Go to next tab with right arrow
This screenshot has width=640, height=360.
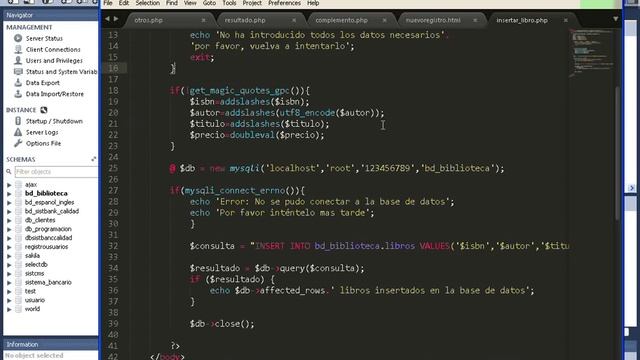pos(116,19)
